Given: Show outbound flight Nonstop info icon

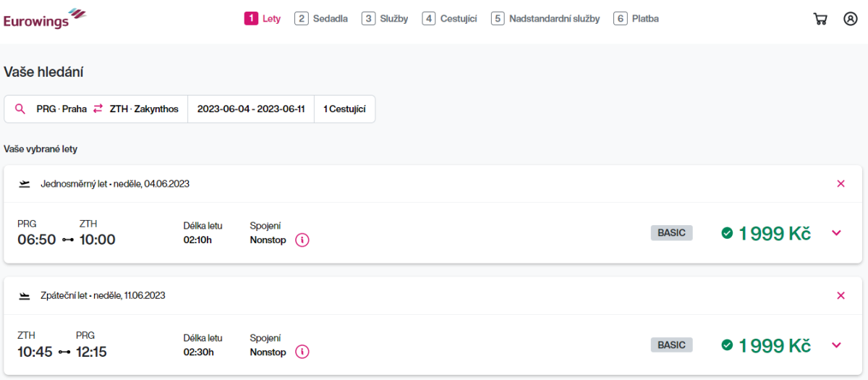Looking at the screenshot, I should point(302,240).
